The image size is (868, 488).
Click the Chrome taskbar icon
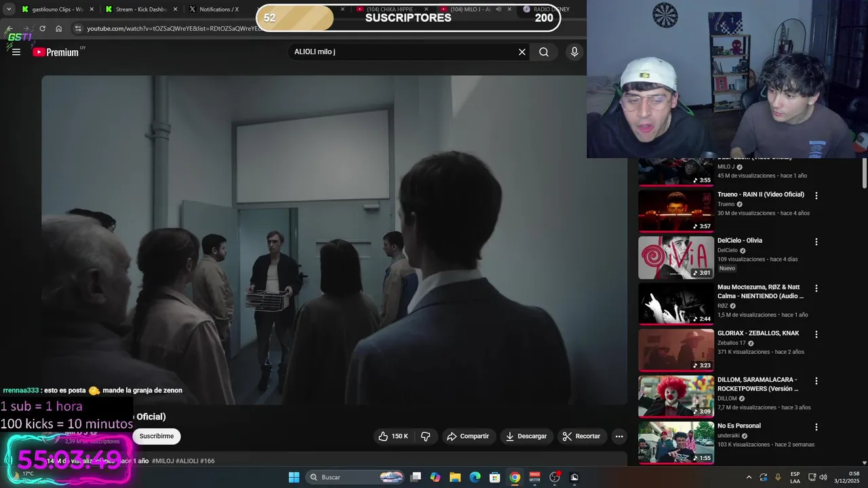click(x=515, y=477)
